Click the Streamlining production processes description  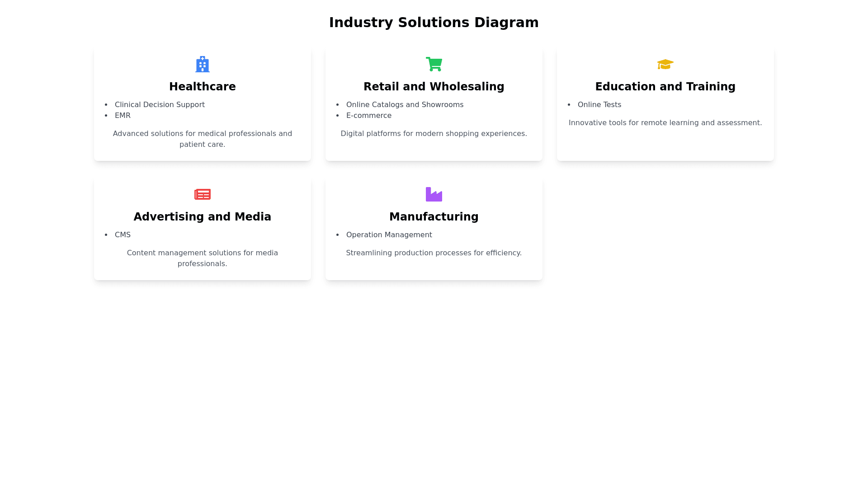[434, 253]
